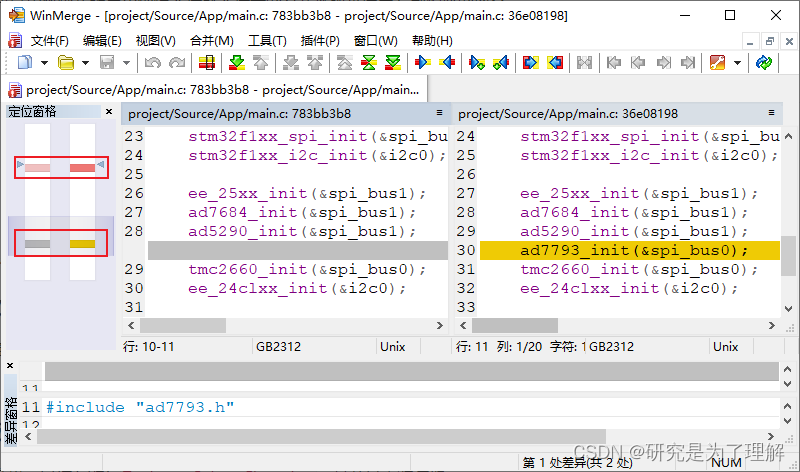Center on the current difference

(369, 63)
